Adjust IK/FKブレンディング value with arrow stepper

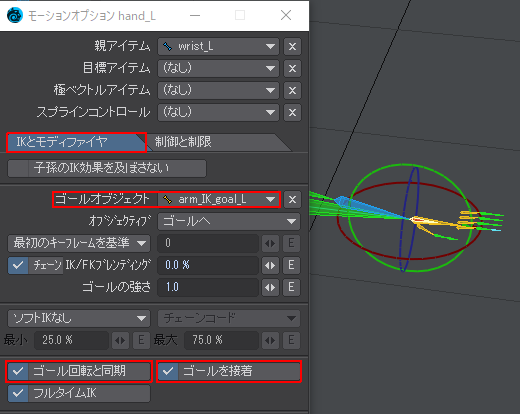pos(270,265)
